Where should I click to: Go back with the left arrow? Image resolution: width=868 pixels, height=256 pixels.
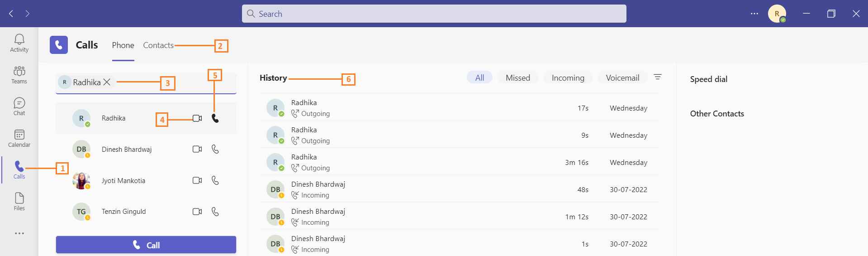pos(11,14)
